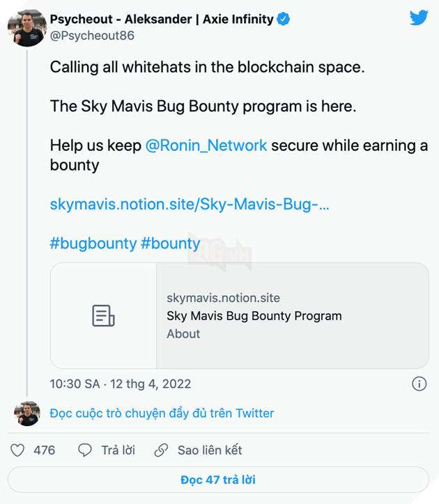The image size is (439, 504).
Task: Click small avatar beside conversation link
Action: click(x=26, y=414)
